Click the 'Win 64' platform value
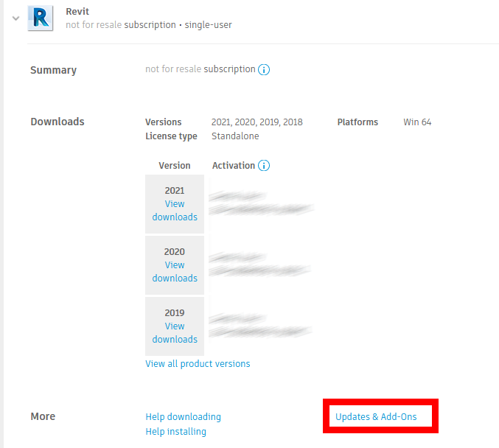Viewport: 499px width, 448px height. tap(417, 122)
